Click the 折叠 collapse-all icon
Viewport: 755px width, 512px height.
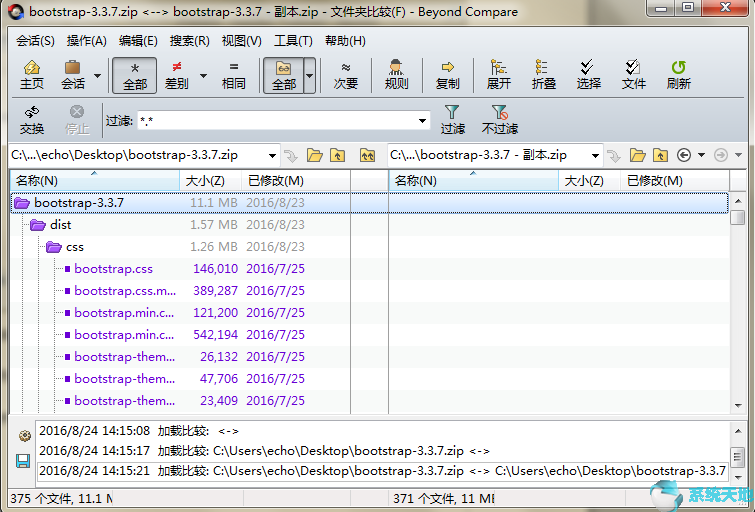[x=544, y=75]
